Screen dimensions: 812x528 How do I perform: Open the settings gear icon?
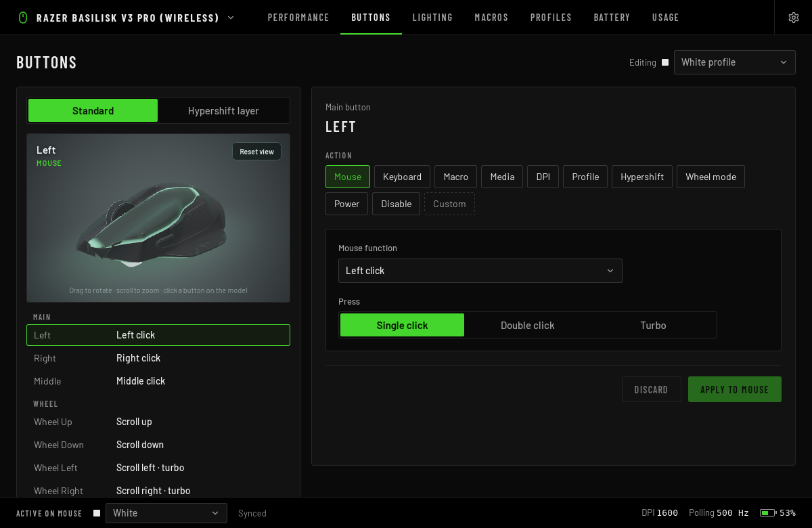click(x=794, y=18)
